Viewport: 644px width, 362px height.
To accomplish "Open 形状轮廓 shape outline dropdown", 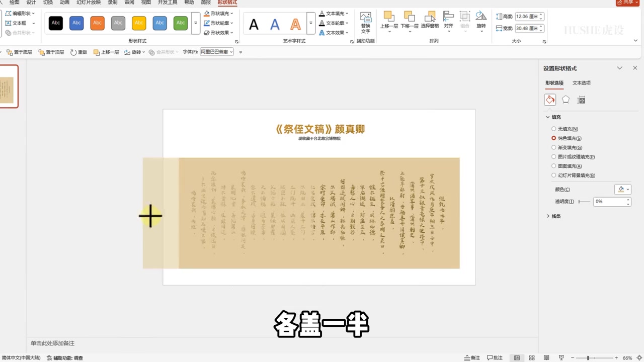I will pyautogui.click(x=219, y=23).
